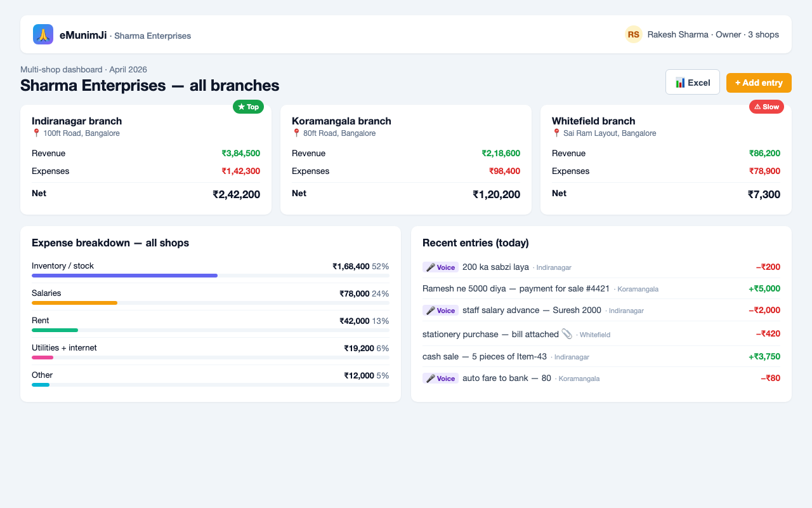
Task: Select Indiranagar net ₹2,42,200
Action: 237,195
